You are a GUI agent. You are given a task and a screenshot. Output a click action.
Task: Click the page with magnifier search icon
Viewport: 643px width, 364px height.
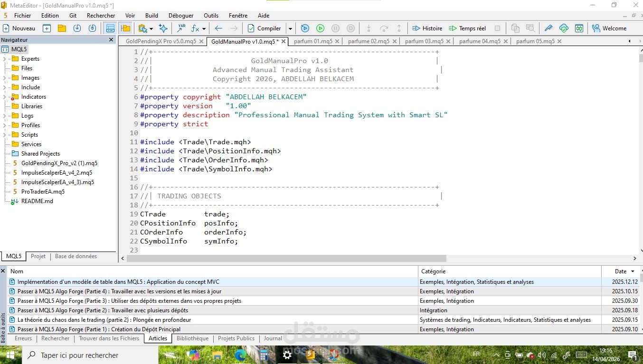click(530, 28)
